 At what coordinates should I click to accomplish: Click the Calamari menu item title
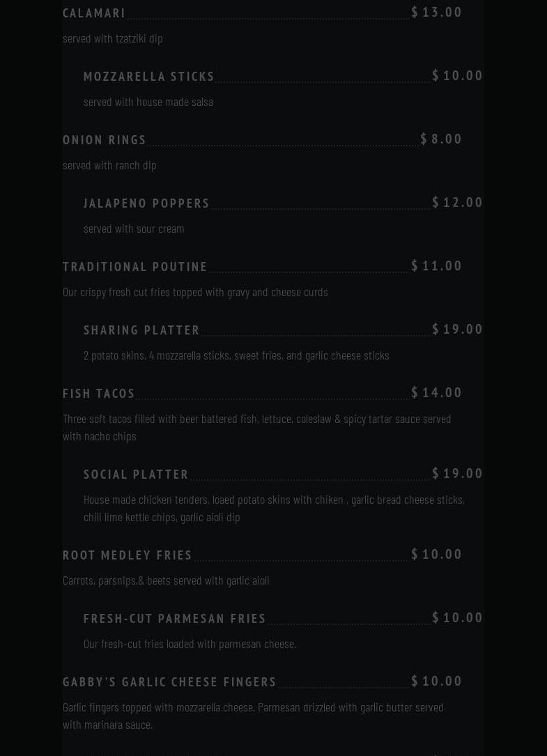coord(94,13)
